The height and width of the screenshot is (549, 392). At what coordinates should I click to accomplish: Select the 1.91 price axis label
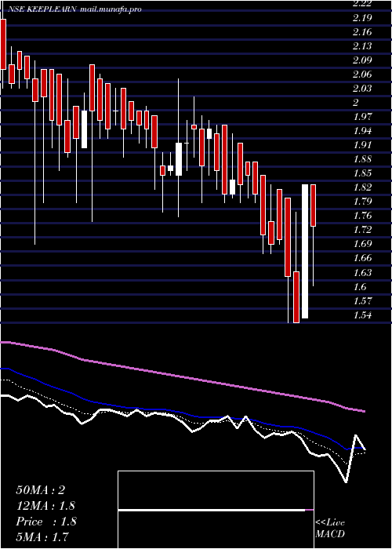pyautogui.click(x=362, y=145)
